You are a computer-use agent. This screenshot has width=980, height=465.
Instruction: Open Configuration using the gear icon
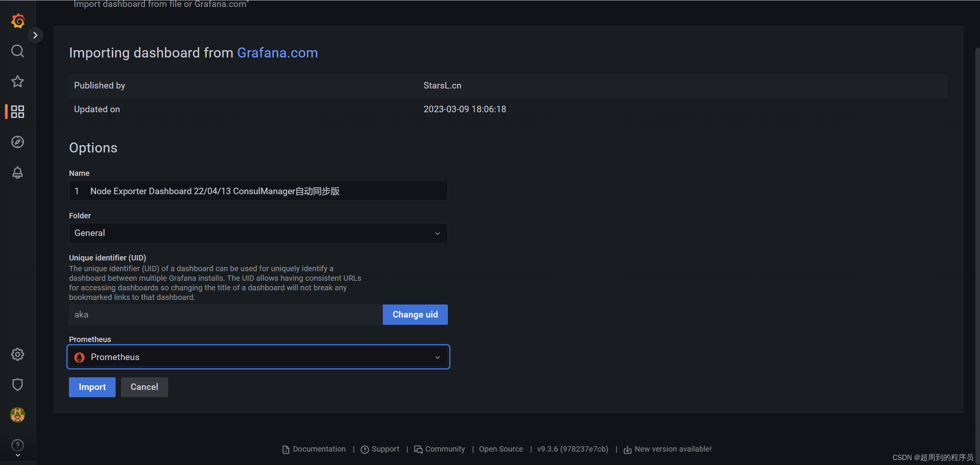point(18,354)
